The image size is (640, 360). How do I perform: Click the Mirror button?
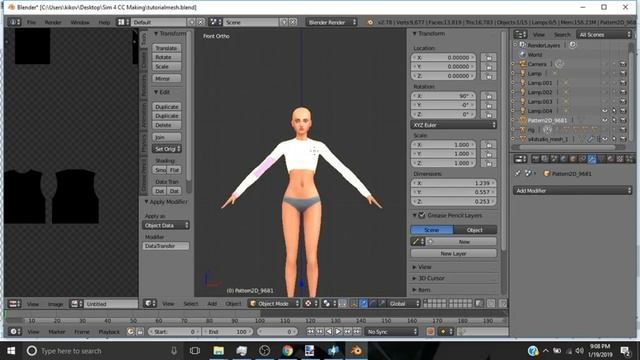pos(167,78)
